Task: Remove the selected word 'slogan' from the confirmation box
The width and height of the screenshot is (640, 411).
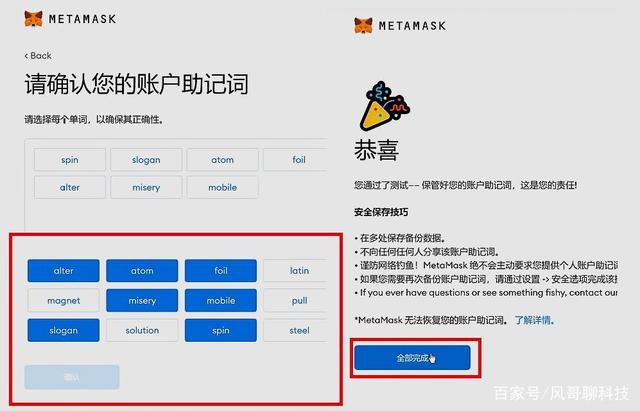Action: click(x=146, y=160)
